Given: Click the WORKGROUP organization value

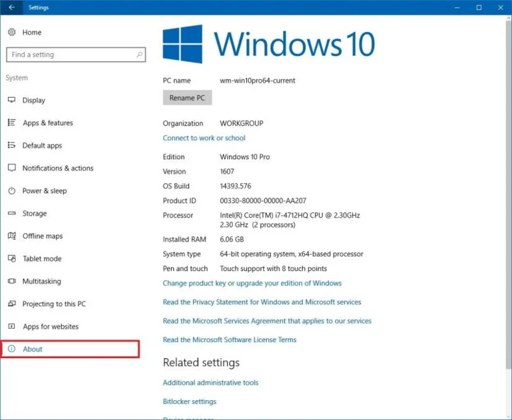Looking at the screenshot, I should pyautogui.click(x=241, y=123).
